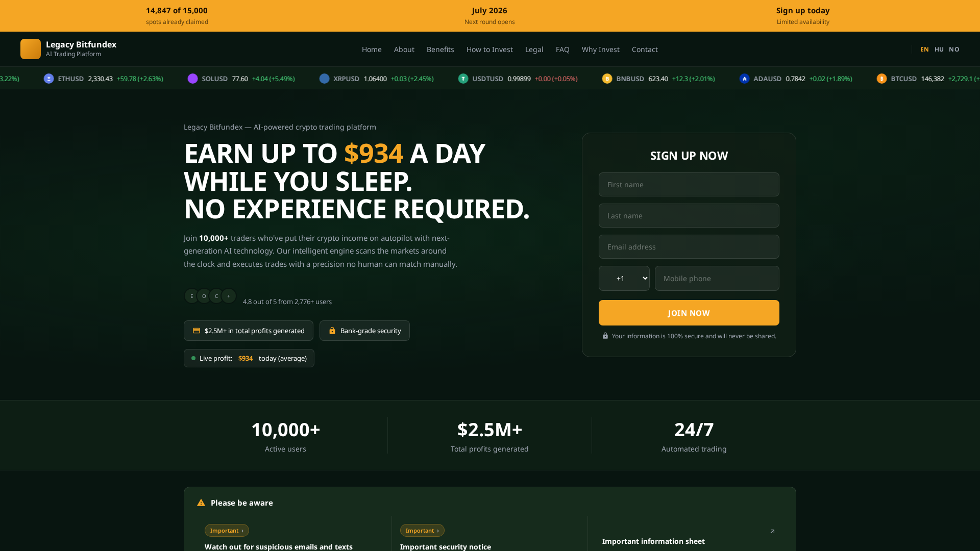Click the 24/7 Automated trading stat
The height and width of the screenshot is (551, 980).
point(694,436)
